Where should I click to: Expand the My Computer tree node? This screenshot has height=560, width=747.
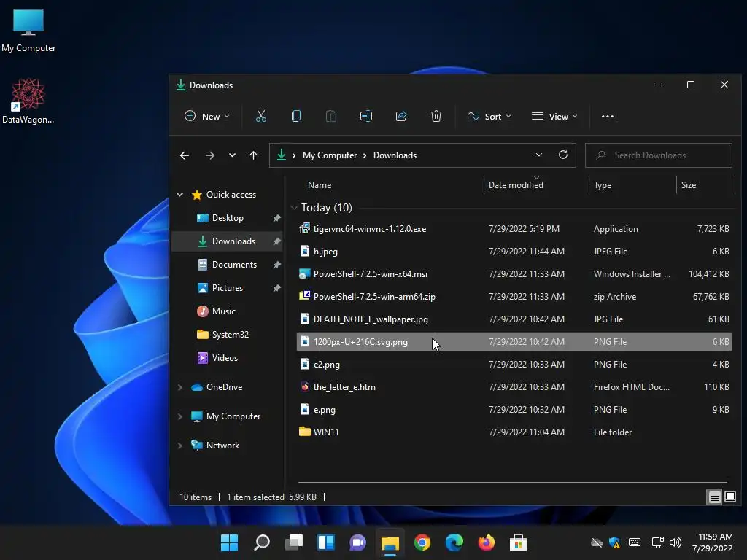tap(180, 416)
